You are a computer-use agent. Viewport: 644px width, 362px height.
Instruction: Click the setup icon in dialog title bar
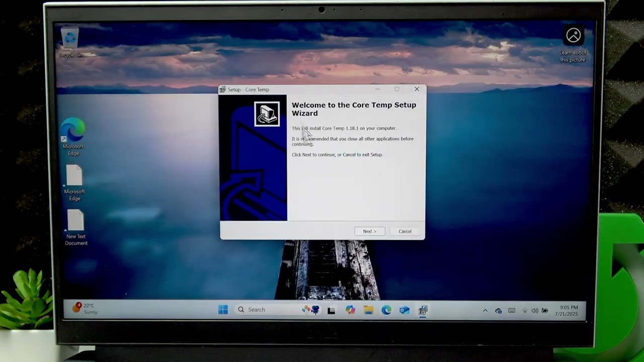pyautogui.click(x=223, y=89)
